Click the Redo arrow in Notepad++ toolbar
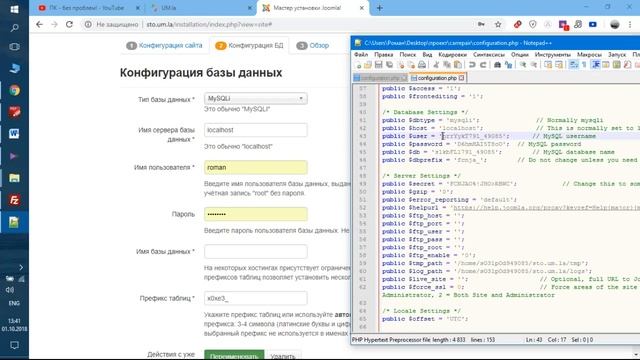640x360 pixels. click(x=483, y=65)
